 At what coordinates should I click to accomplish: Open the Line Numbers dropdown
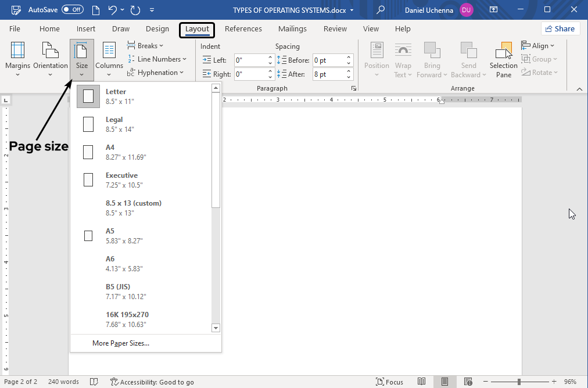157,59
